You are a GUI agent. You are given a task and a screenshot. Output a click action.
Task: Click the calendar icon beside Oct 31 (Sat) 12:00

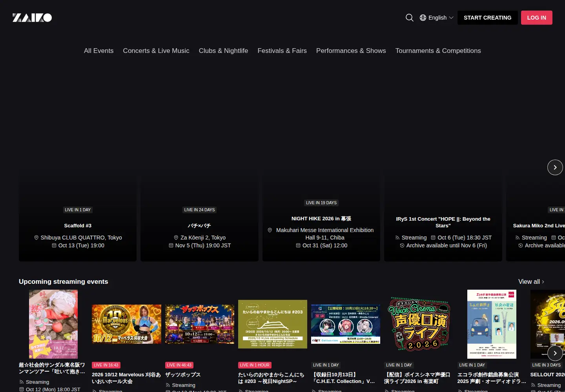pos(298,245)
